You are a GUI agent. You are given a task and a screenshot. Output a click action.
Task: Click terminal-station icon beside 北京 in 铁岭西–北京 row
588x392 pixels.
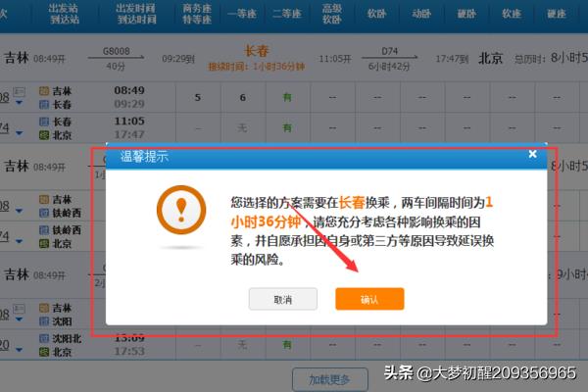click(x=44, y=243)
